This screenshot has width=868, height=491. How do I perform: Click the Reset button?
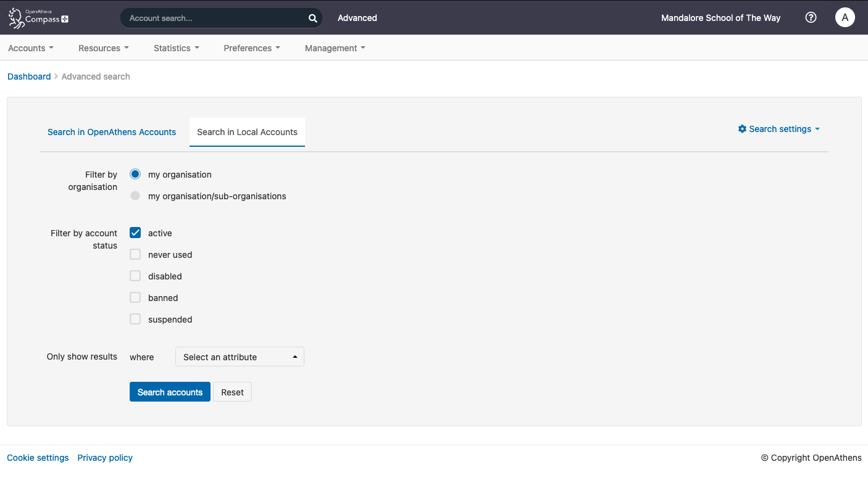pyautogui.click(x=232, y=392)
